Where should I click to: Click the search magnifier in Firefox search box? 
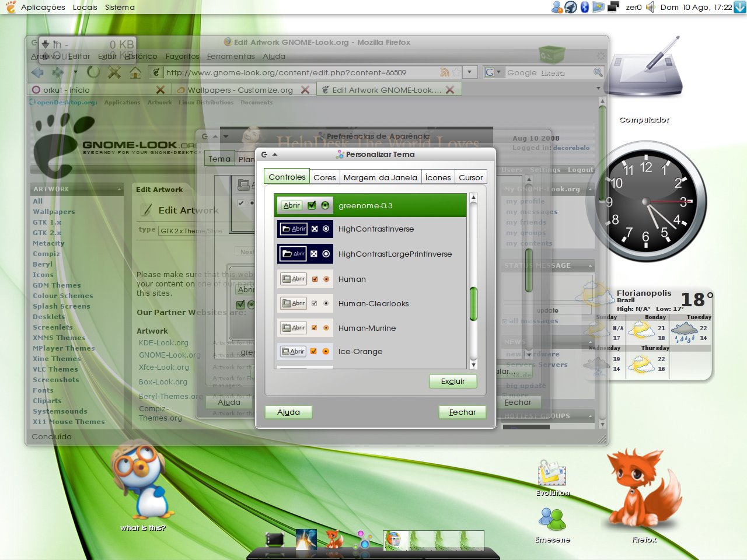coord(598,72)
